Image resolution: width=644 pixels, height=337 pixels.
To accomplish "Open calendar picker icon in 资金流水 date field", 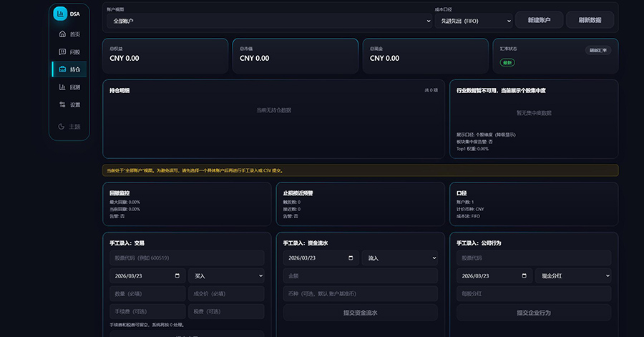I will 351,258.
